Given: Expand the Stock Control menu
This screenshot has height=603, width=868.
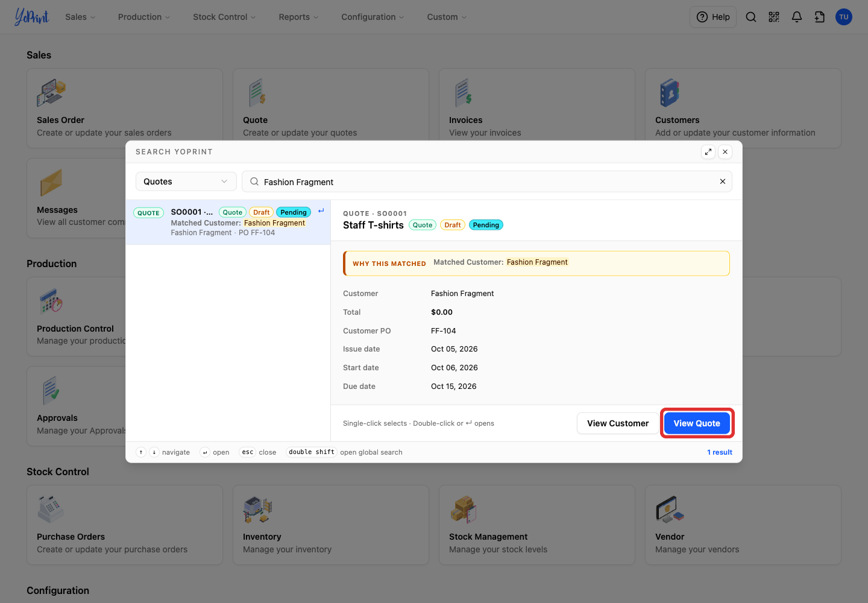Looking at the screenshot, I should point(224,17).
